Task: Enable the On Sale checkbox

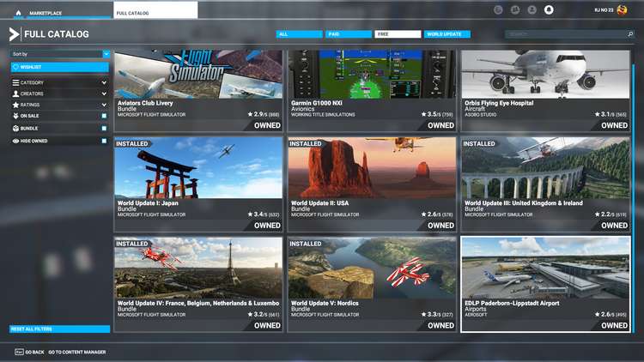Action: (104, 116)
